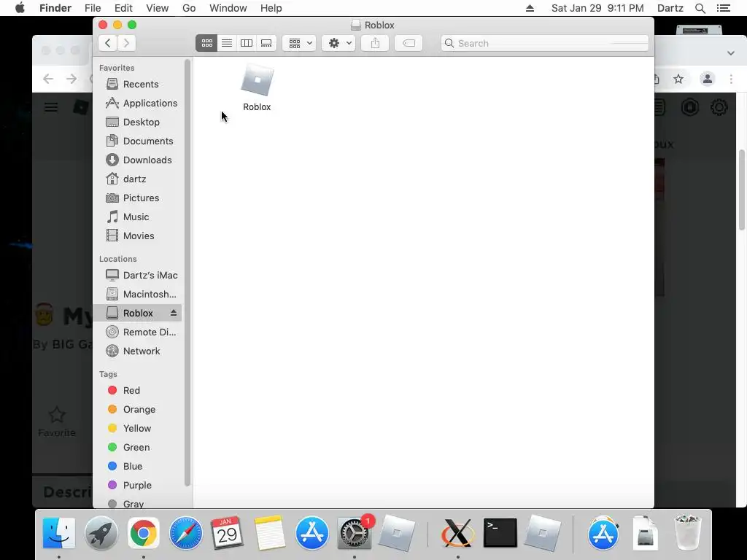Image resolution: width=747 pixels, height=560 pixels.
Task: Filter by the Purple tag
Action: 137,486
